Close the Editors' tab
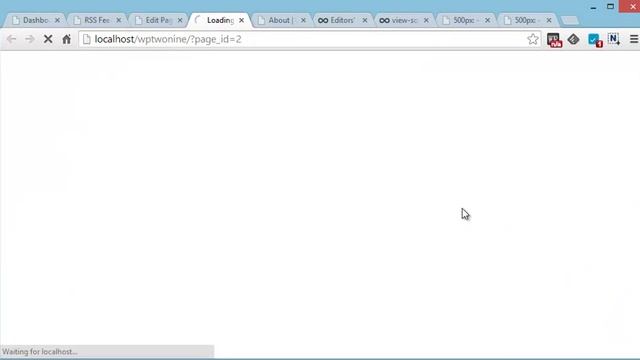 (x=365, y=20)
